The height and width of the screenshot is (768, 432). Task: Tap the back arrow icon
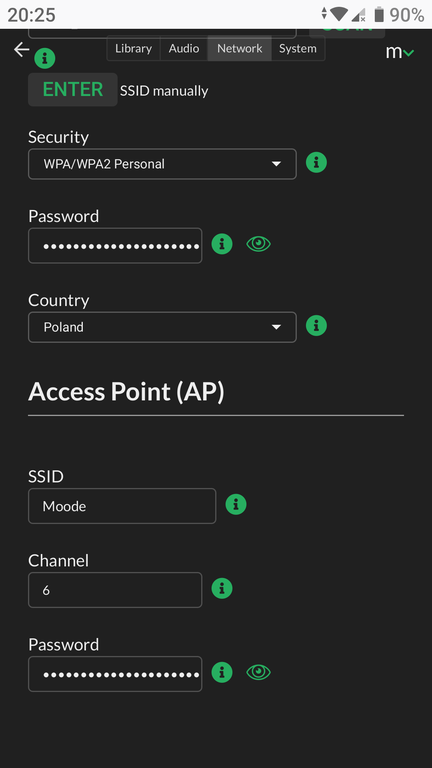click(x=22, y=49)
